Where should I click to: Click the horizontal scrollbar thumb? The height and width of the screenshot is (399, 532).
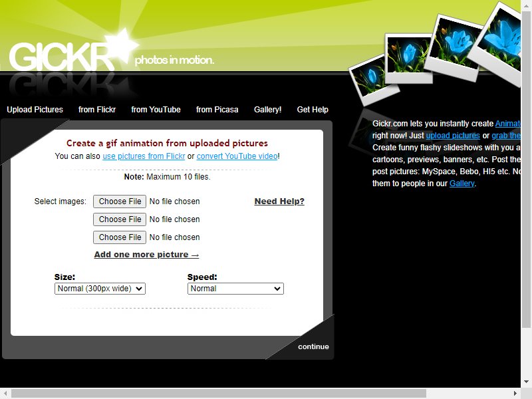click(219, 394)
